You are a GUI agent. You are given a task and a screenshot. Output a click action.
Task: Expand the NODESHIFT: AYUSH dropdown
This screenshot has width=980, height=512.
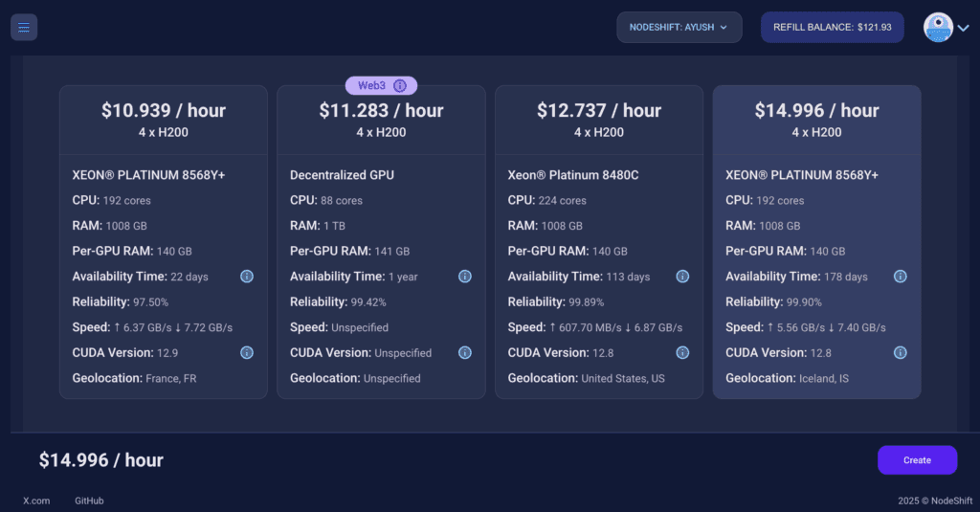[x=679, y=27]
